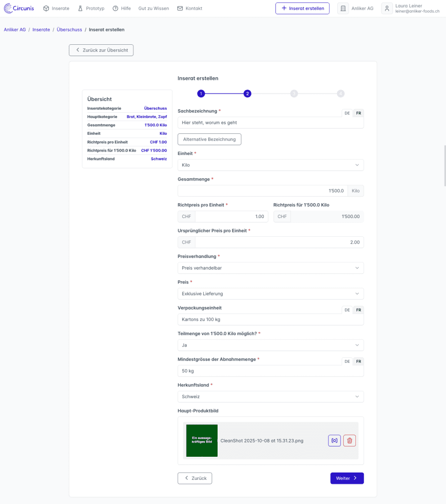Click the Circunis logo icon
The image size is (446, 504).
[9, 8]
